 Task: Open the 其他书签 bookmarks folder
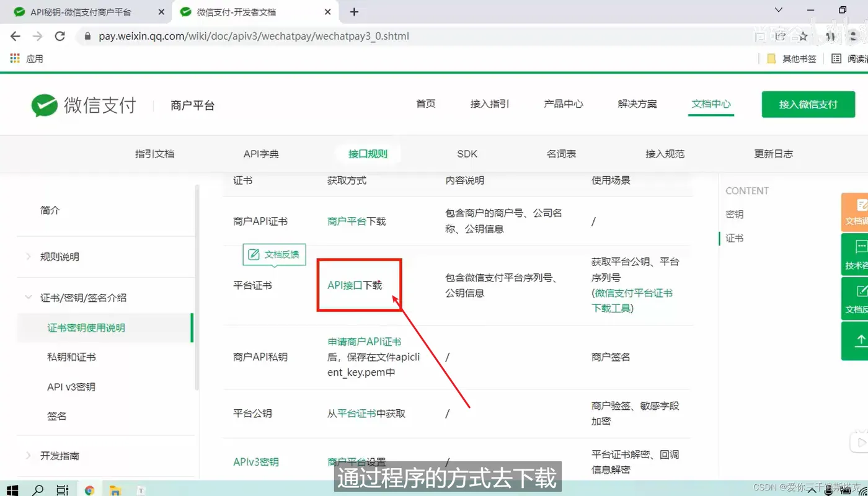(792, 58)
